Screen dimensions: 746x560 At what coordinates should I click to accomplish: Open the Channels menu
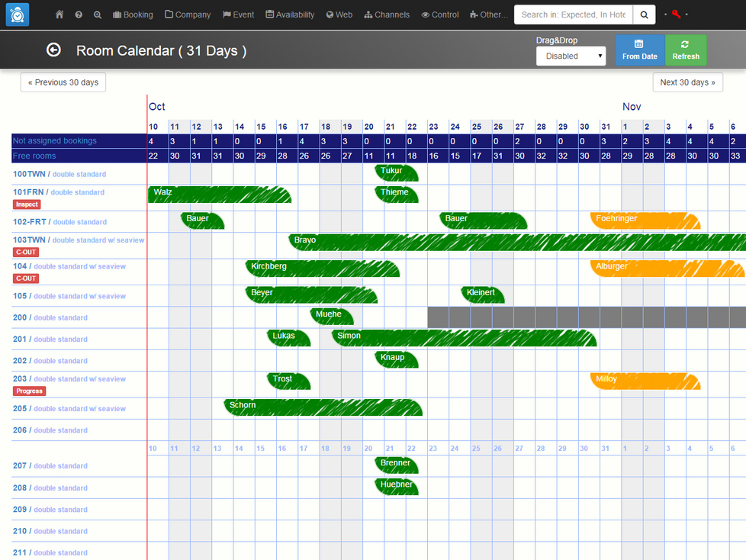pyautogui.click(x=387, y=14)
